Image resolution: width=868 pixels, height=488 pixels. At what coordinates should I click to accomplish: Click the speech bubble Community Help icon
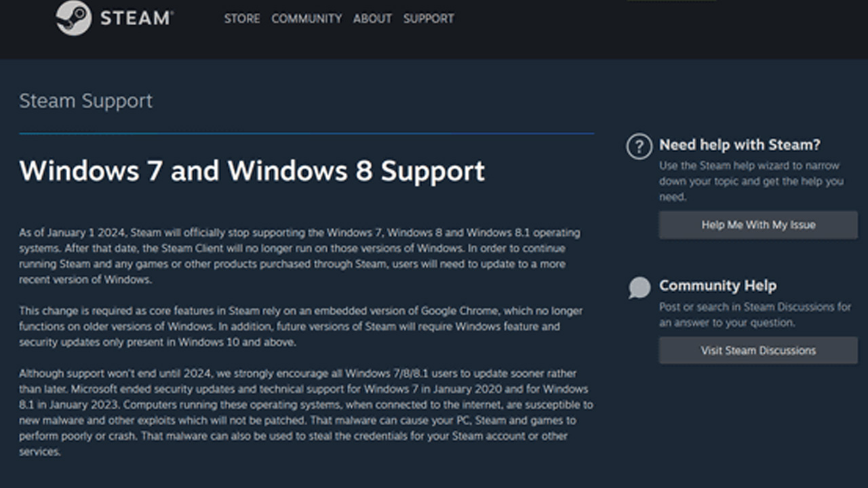(639, 287)
